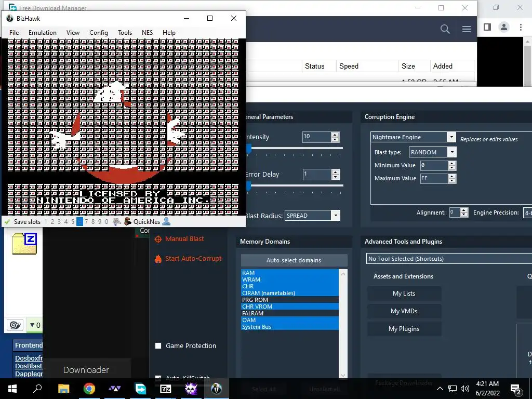
Task: Click the My VMDs button
Action: 404,311
